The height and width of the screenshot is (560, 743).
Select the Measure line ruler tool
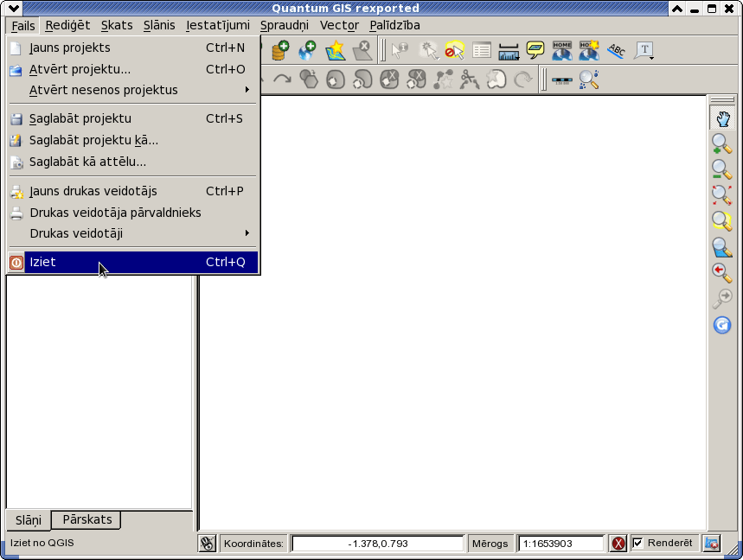pyautogui.click(x=509, y=51)
